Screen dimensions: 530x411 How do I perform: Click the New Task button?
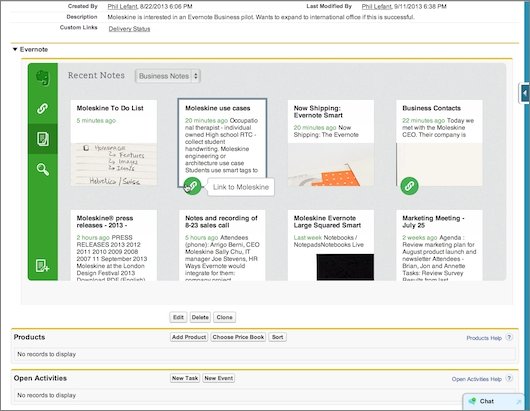[185, 378]
